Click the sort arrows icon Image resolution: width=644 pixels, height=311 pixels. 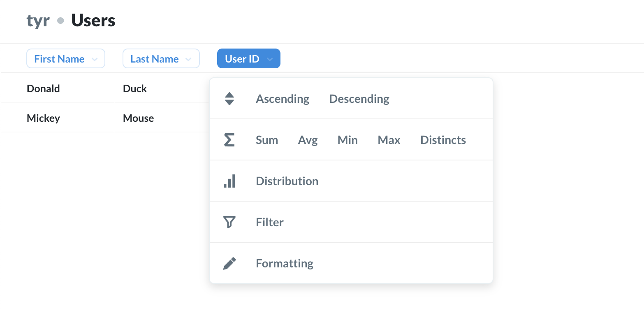[229, 99]
